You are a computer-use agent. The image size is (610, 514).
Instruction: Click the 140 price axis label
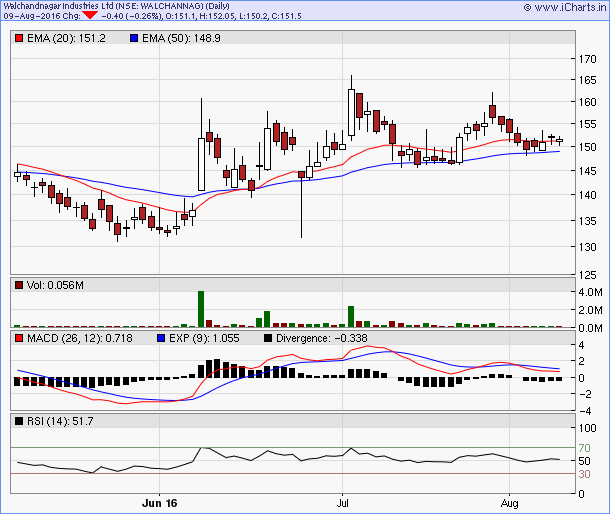point(587,195)
